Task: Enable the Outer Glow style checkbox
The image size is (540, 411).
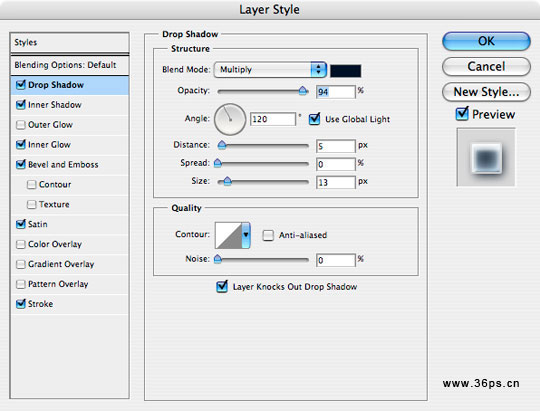Action: (21, 124)
